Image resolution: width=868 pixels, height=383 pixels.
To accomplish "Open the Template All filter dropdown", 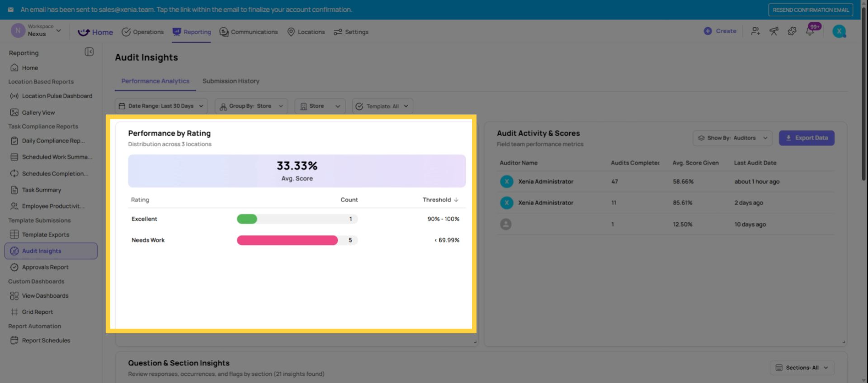I will (x=382, y=106).
